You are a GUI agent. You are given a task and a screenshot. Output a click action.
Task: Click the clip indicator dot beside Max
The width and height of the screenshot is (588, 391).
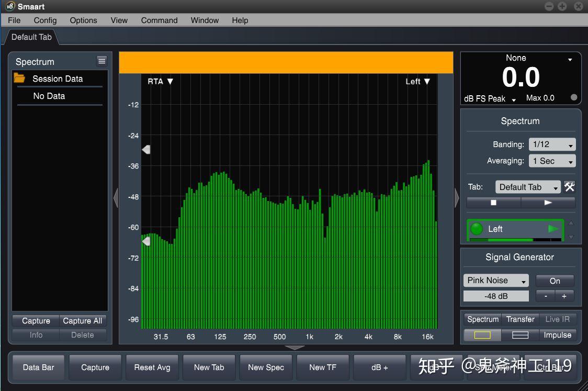coord(574,97)
